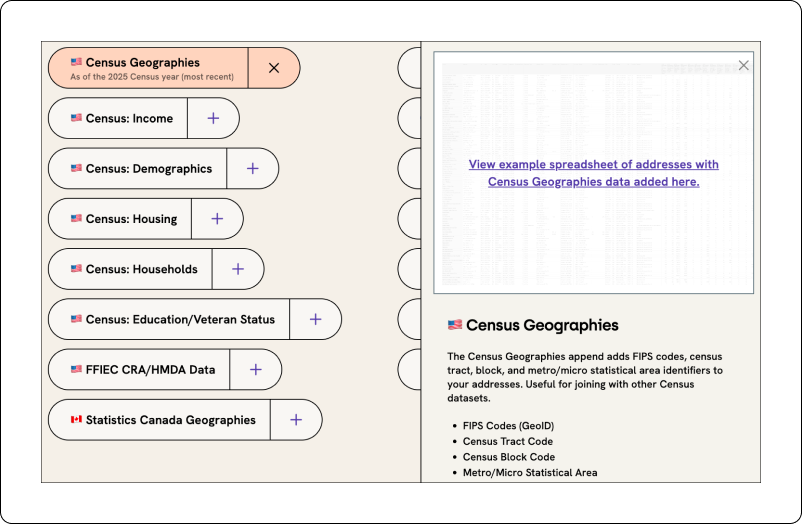The height and width of the screenshot is (524, 802).
Task: Select the Census: Income label
Action: coord(129,118)
